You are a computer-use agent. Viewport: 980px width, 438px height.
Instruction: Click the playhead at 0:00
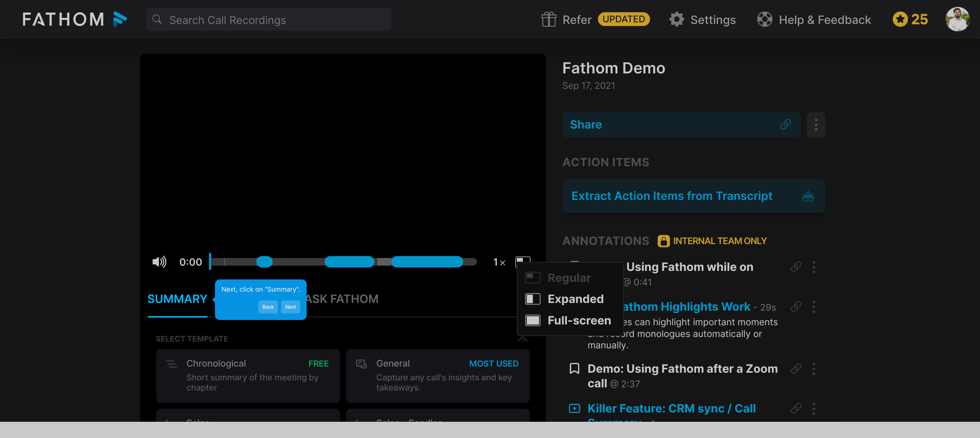point(210,262)
